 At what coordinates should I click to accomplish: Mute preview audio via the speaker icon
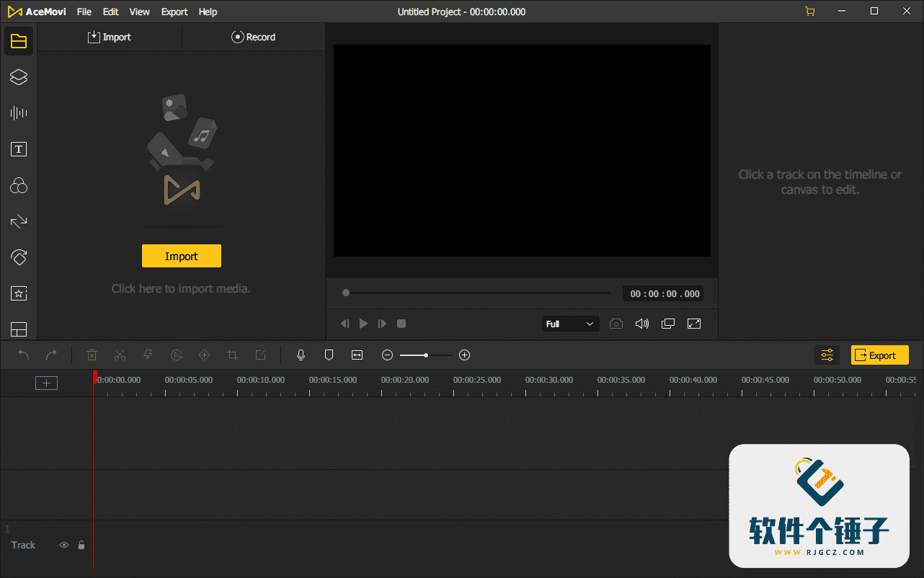(x=641, y=324)
